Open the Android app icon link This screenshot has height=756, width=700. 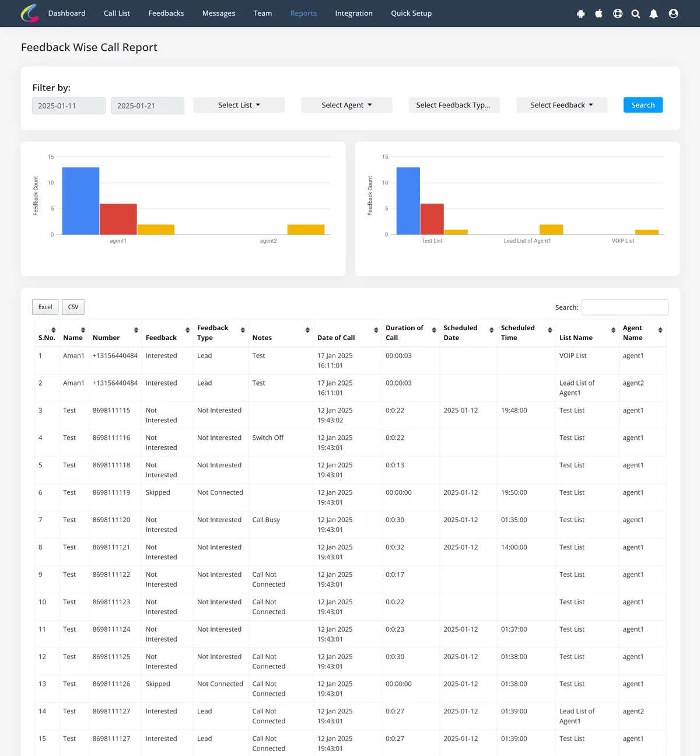(580, 13)
